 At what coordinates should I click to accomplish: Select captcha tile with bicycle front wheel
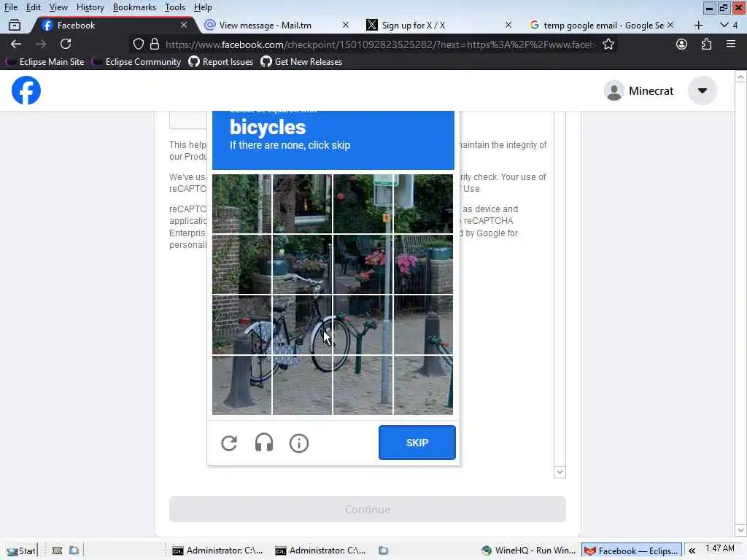point(302,324)
